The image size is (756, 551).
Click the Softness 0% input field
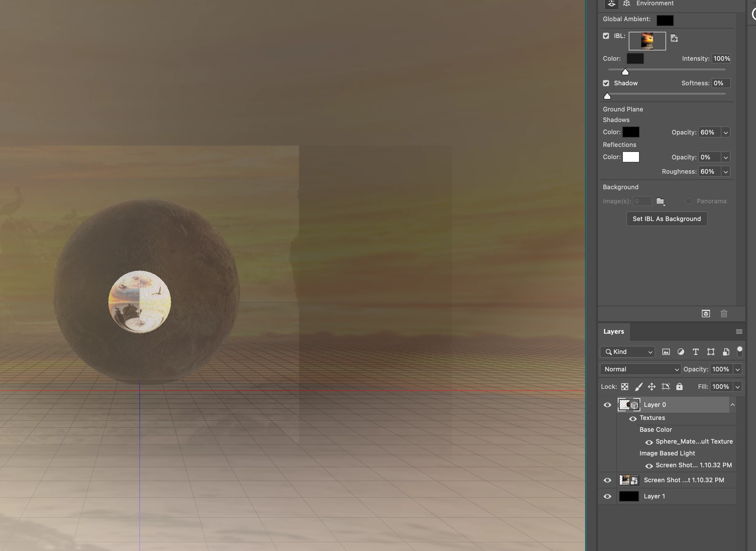coord(721,83)
